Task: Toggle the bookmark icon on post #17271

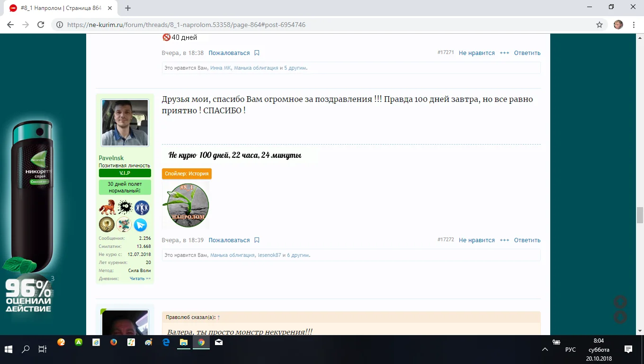Action: [256, 53]
